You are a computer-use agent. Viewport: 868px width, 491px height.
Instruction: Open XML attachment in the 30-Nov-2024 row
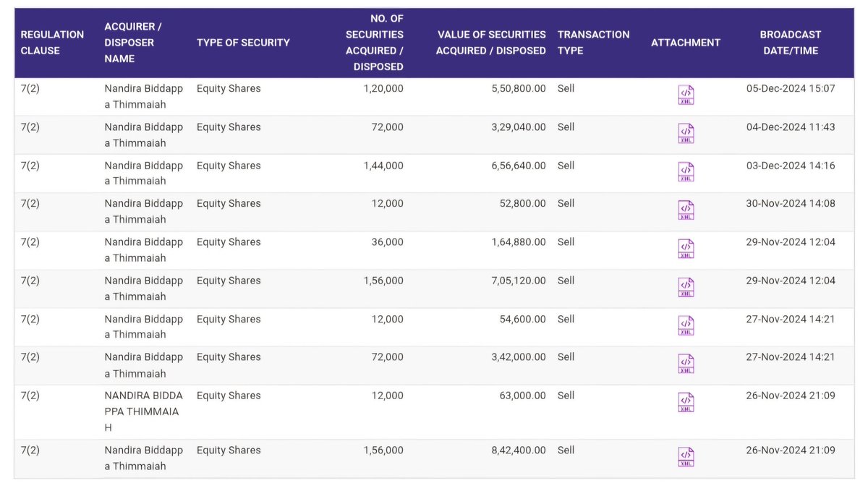pos(686,210)
